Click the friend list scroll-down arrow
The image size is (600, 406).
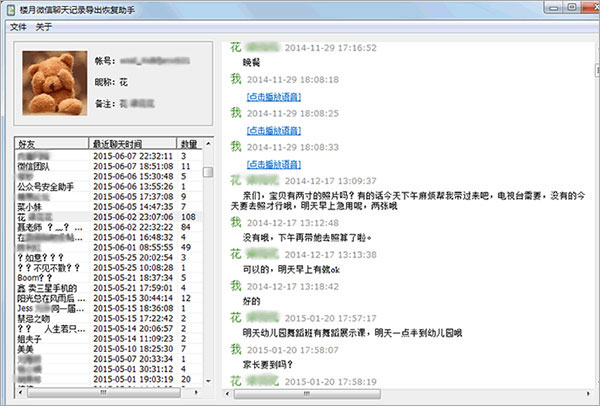point(208,381)
